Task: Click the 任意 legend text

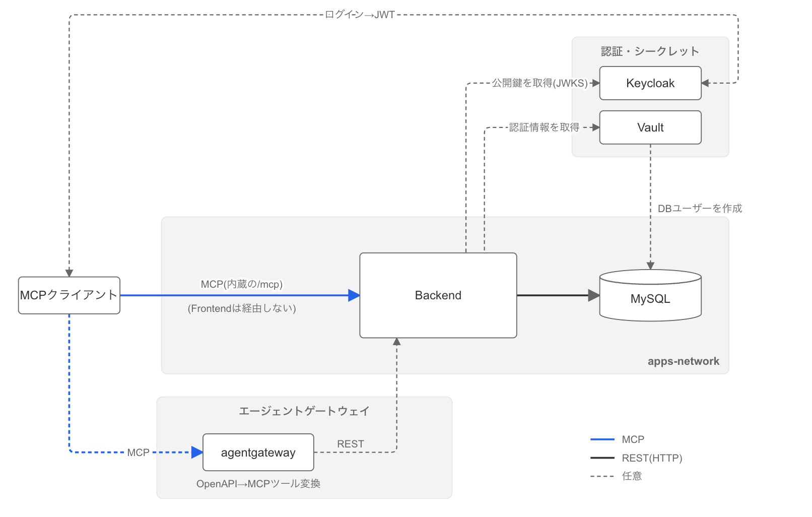Action: [x=632, y=476]
